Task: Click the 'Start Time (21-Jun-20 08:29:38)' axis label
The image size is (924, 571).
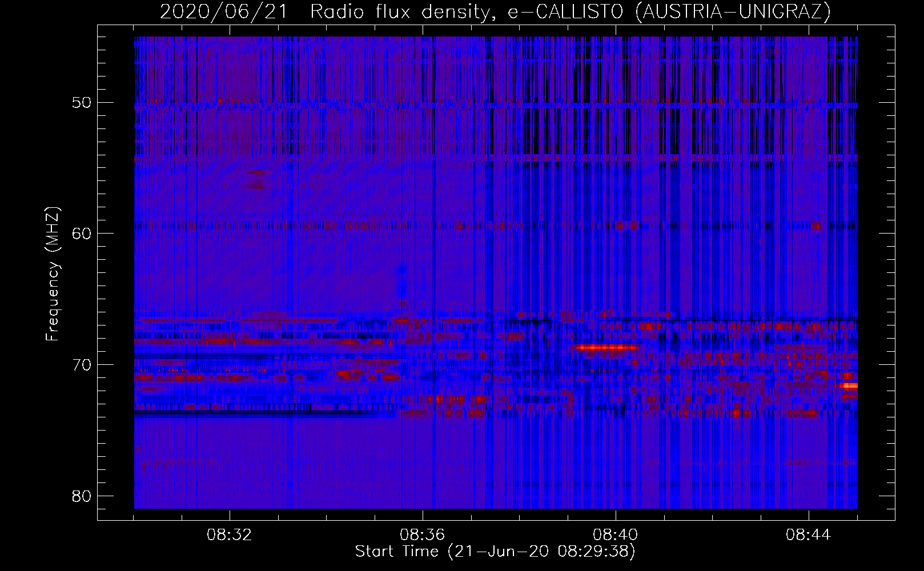Action: coord(495,552)
